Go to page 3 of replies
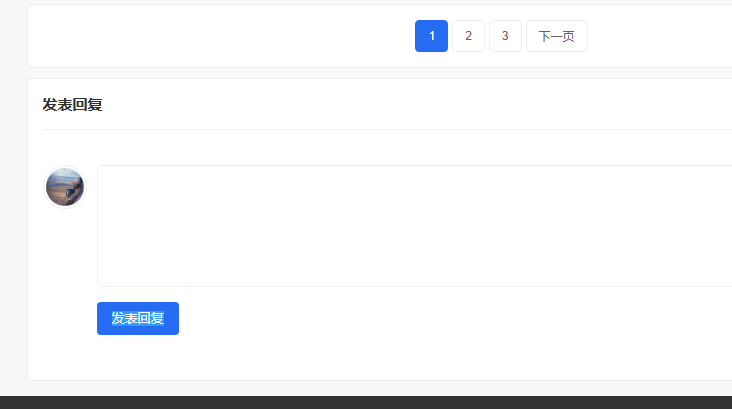Screen dimensions: 732x409 505,36
